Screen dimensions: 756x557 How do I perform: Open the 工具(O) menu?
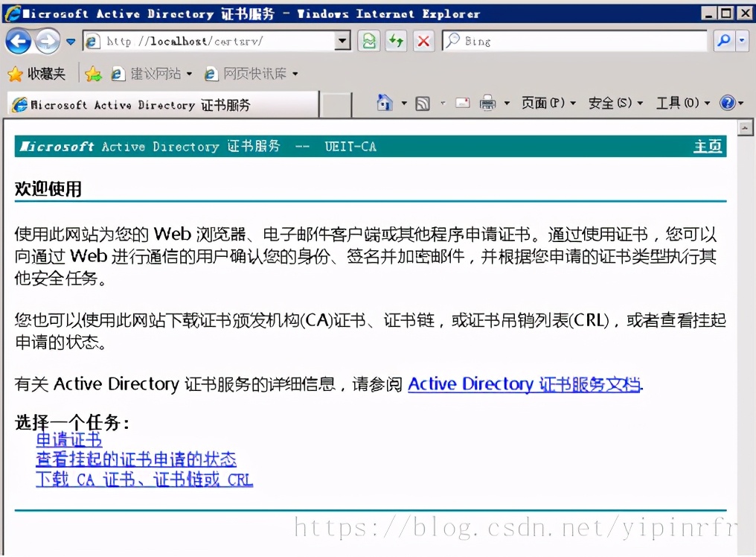pos(682,103)
